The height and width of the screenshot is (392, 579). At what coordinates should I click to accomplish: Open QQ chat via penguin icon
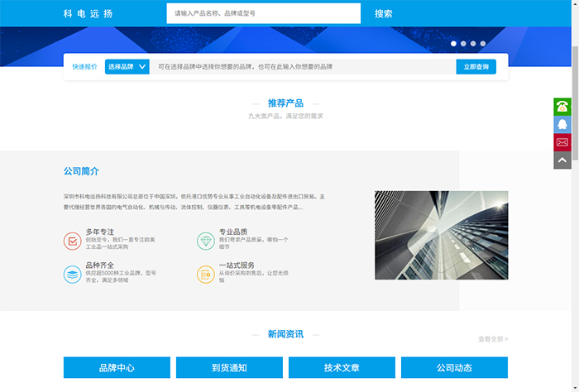(562, 124)
